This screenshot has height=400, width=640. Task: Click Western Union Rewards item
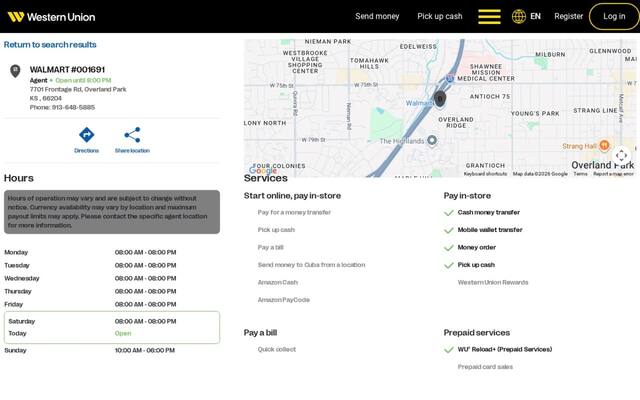coord(493,282)
